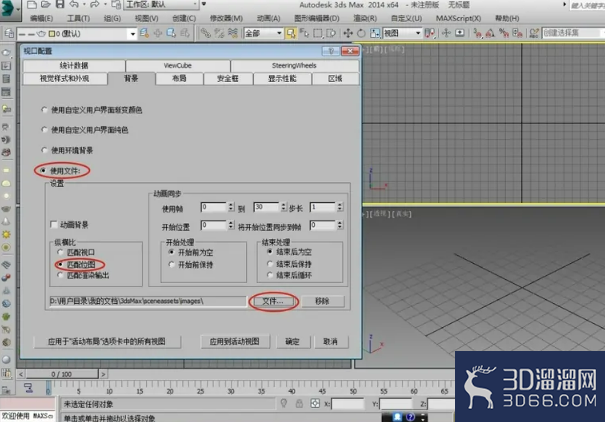Toggle the Keyboard Shortcut Override icon
This screenshot has width=605, height=422.
460,34
